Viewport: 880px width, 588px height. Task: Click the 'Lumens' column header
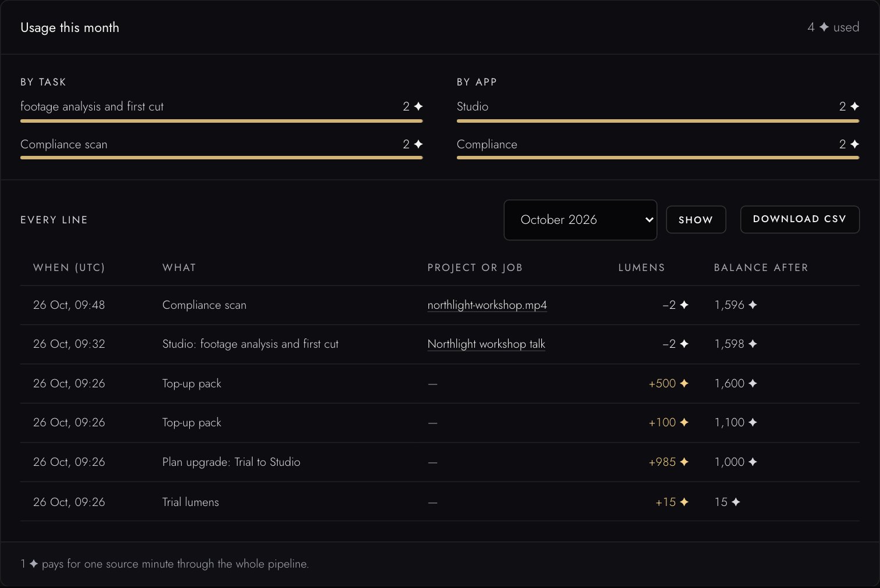(641, 268)
